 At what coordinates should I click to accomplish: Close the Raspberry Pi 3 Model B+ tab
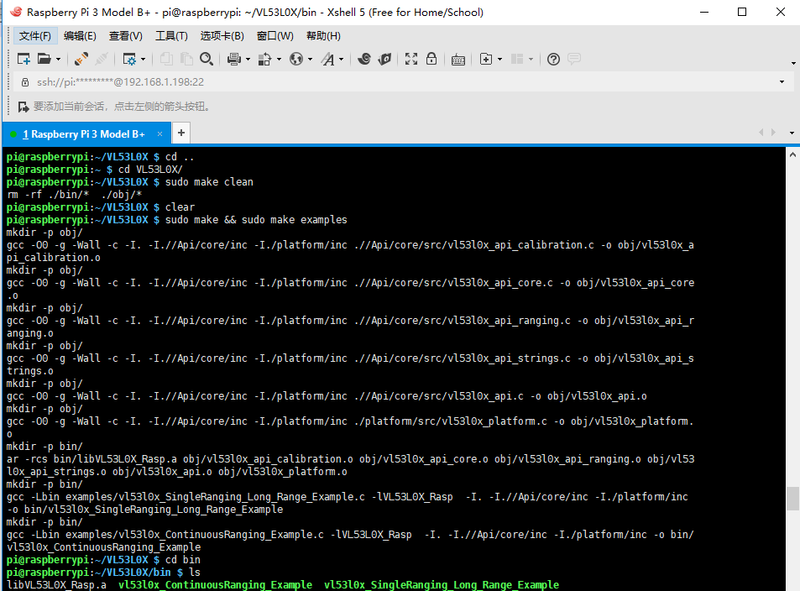coord(160,134)
